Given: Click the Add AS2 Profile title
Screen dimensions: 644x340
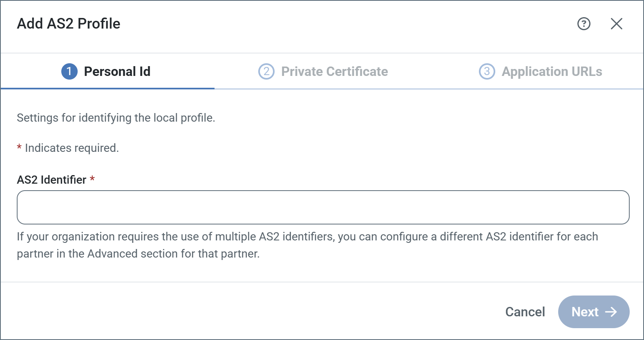Looking at the screenshot, I should click(x=69, y=24).
